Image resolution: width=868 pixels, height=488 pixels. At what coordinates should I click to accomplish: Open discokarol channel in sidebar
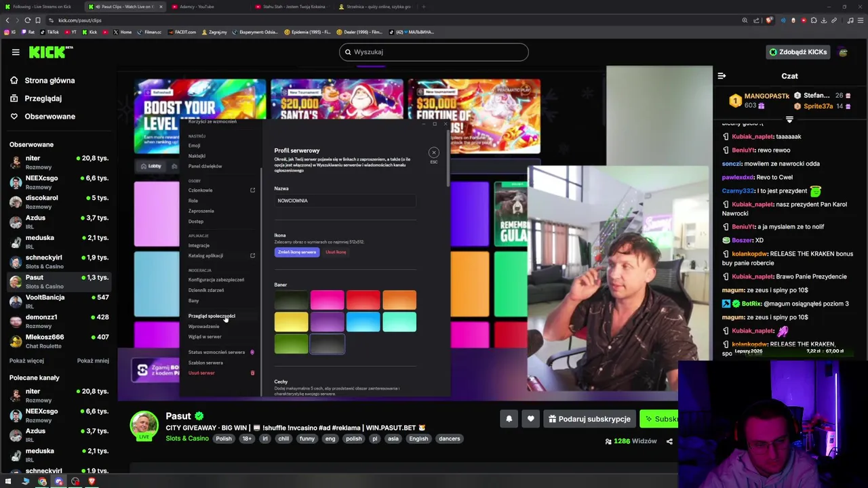(x=58, y=201)
